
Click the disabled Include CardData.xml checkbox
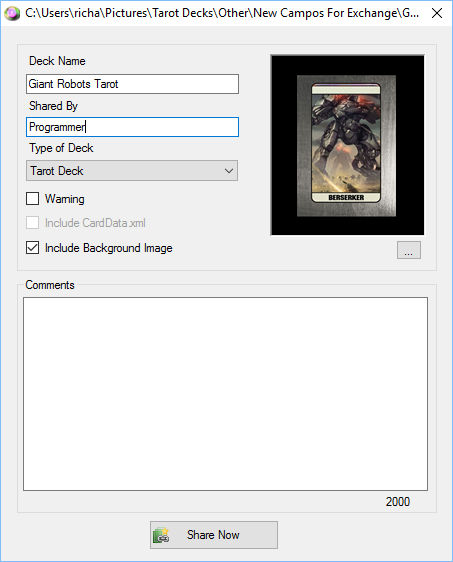click(x=33, y=223)
